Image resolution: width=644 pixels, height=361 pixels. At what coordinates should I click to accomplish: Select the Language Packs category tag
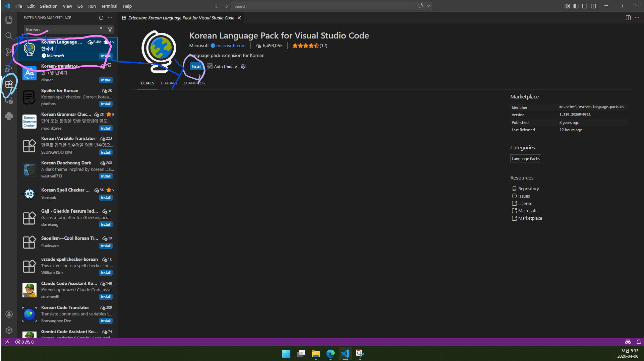(x=526, y=159)
